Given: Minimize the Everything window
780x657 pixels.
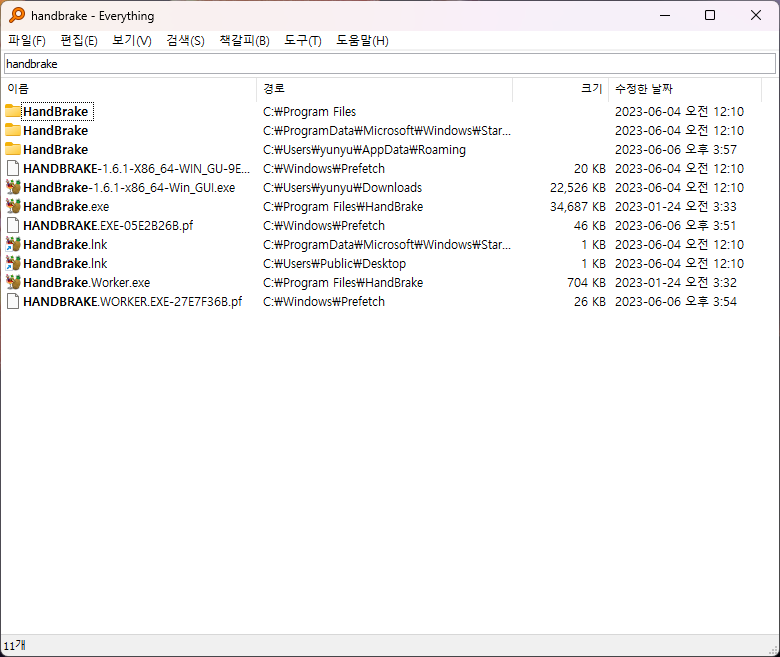Looking at the screenshot, I should pos(665,15).
